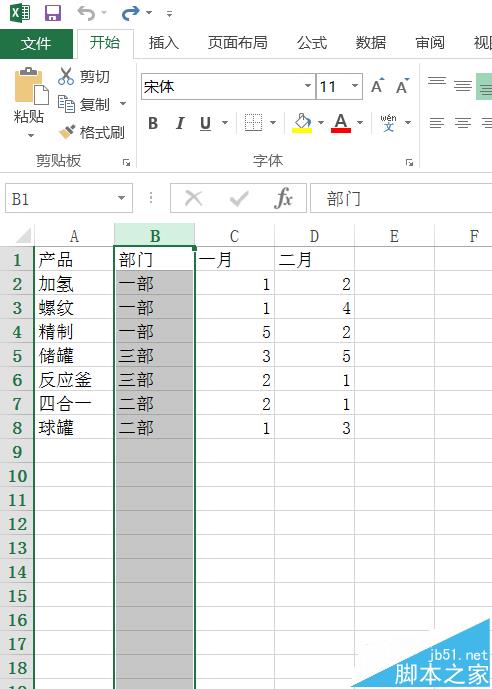Image resolution: width=492 pixels, height=689 pixels.
Task: Switch to the 页面布局 tab
Action: click(237, 43)
